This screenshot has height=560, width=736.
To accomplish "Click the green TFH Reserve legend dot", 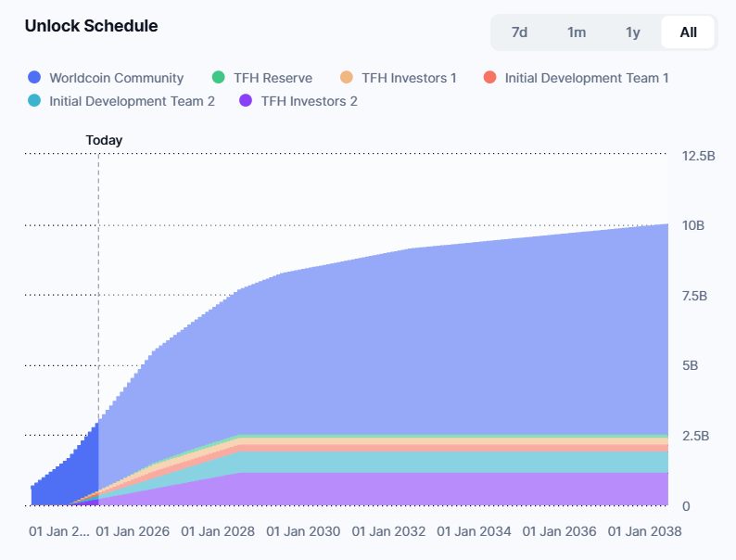I will coord(219,78).
